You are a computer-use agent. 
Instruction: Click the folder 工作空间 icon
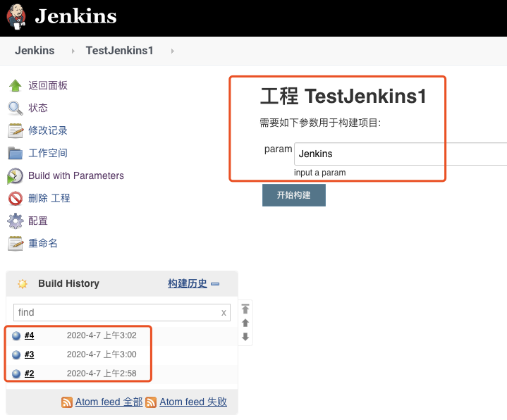[16, 153]
